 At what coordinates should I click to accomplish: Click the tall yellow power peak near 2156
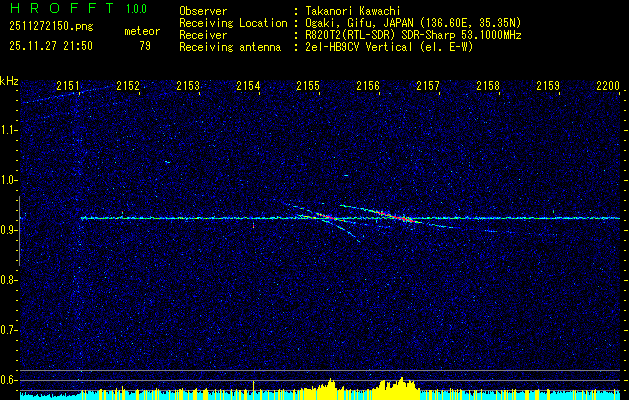(x=402, y=386)
